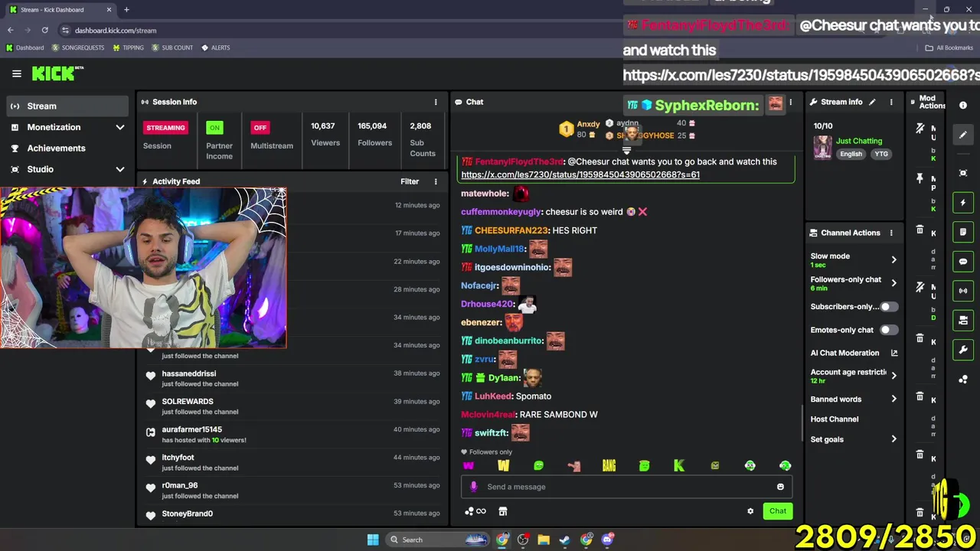Click the Kick logo
This screenshot has width=980, height=551.
coord(57,73)
